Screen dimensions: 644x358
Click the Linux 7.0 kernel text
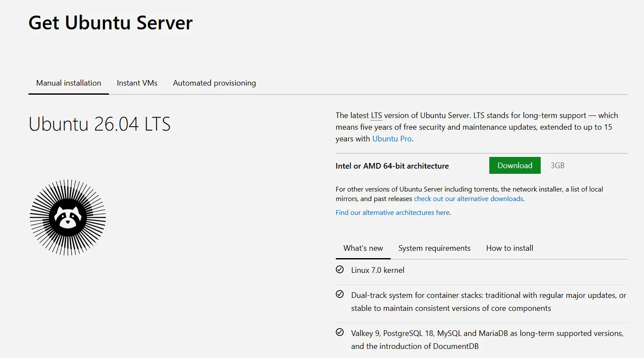click(378, 270)
